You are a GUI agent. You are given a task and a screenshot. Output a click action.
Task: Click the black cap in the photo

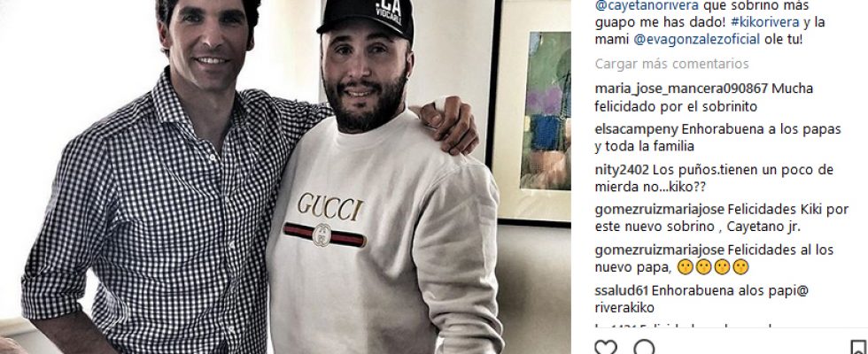[x=368, y=17]
